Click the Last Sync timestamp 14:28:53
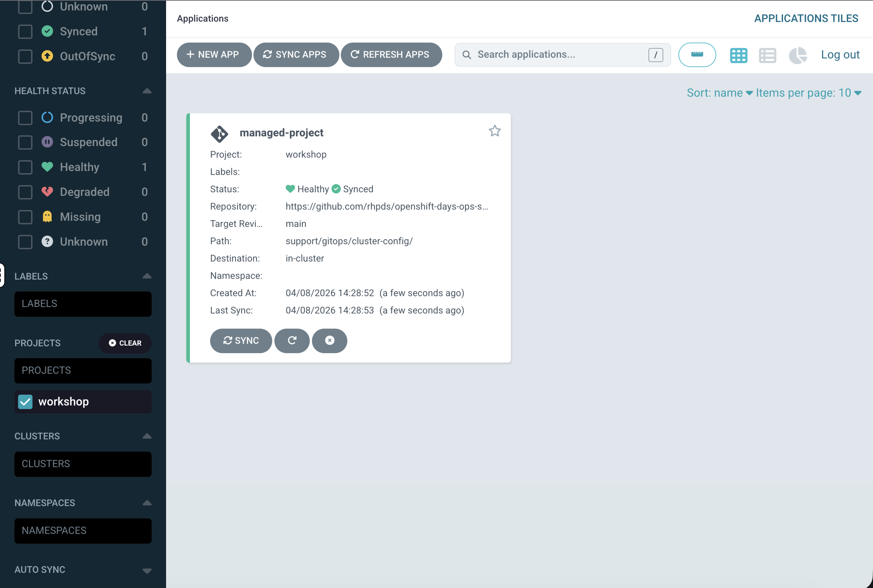This screenshot has height=588, width=873. coord(330,311)
